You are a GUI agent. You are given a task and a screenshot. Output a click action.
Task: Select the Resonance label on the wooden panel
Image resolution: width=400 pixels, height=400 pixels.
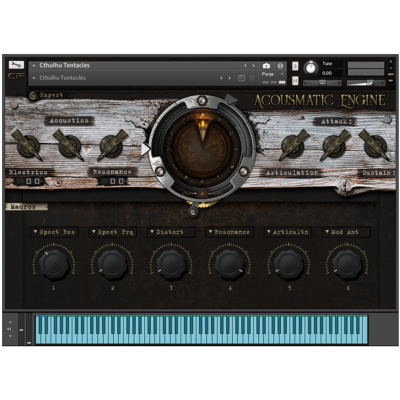[x=112, y=172]
